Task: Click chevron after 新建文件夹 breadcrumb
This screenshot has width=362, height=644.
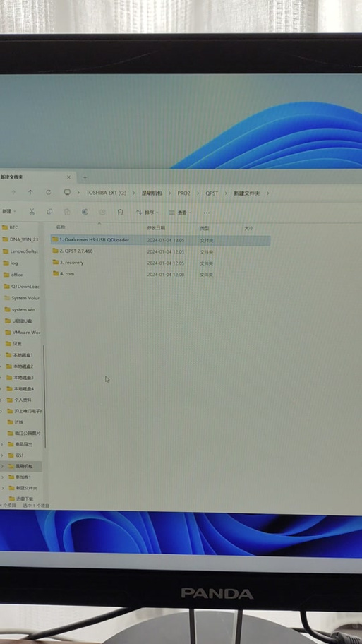Action: pyautogui.click(x=268, y=193)
